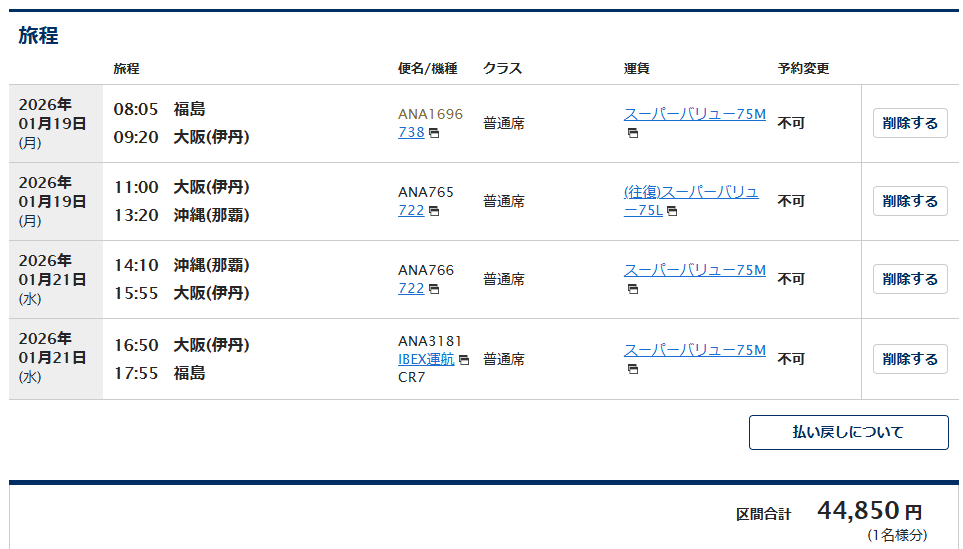Open the 722 aircraft link for ANA766
This screenshot has width=963, height=549.
tap(411, 288)
